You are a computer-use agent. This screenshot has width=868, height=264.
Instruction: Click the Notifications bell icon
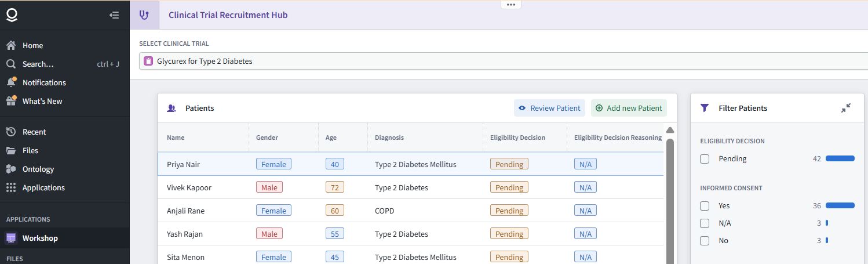(11, 82)
